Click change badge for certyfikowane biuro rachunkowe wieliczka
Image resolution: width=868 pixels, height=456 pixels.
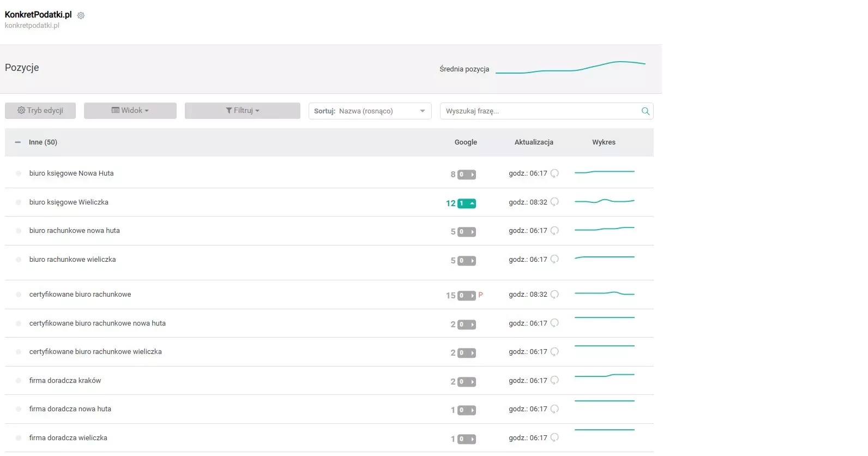(x=467, y=353)
